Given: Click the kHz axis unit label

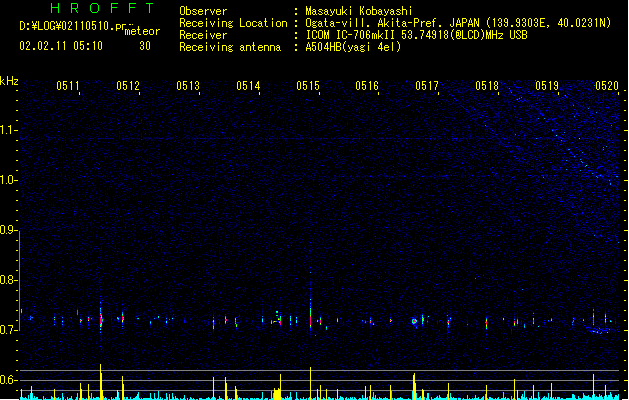Looking at the screenshot, I should point(9,81).
